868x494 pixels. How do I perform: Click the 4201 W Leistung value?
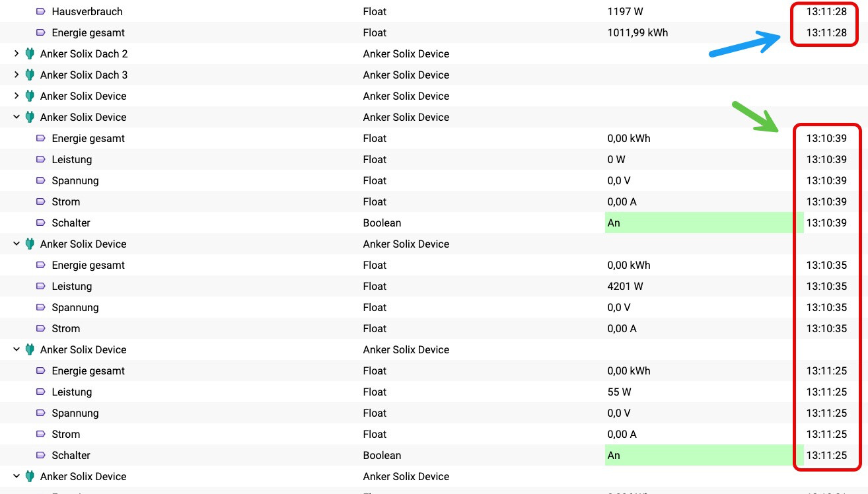pyautogui.click(x=625, y=286)
